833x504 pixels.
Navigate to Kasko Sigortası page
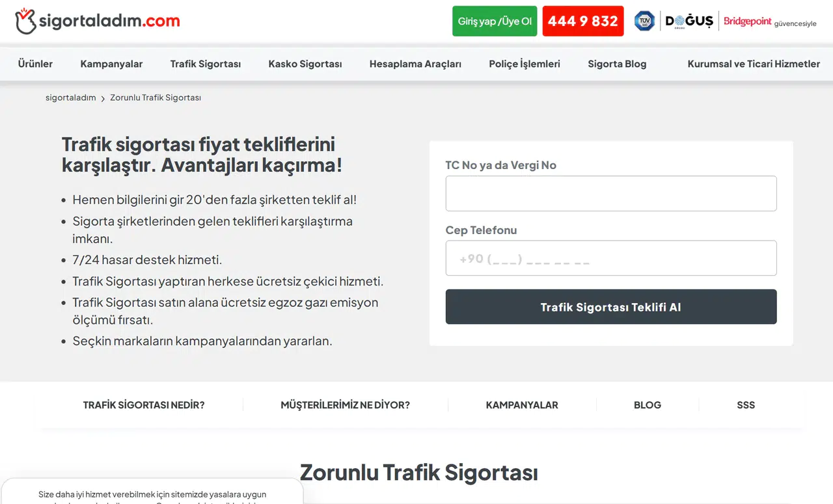coord(305,64)
